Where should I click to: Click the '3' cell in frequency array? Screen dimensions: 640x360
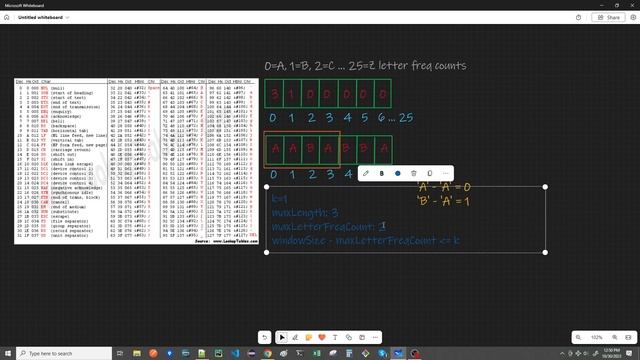274,94
